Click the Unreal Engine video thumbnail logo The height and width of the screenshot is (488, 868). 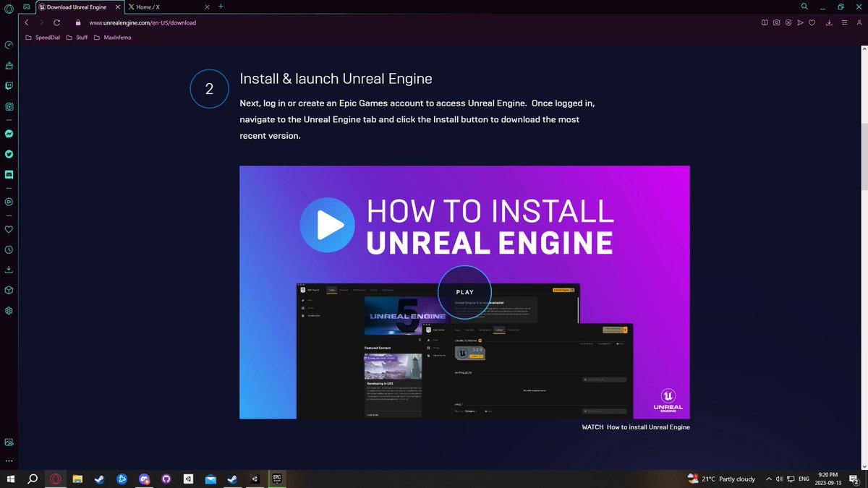tap(667, 400)
